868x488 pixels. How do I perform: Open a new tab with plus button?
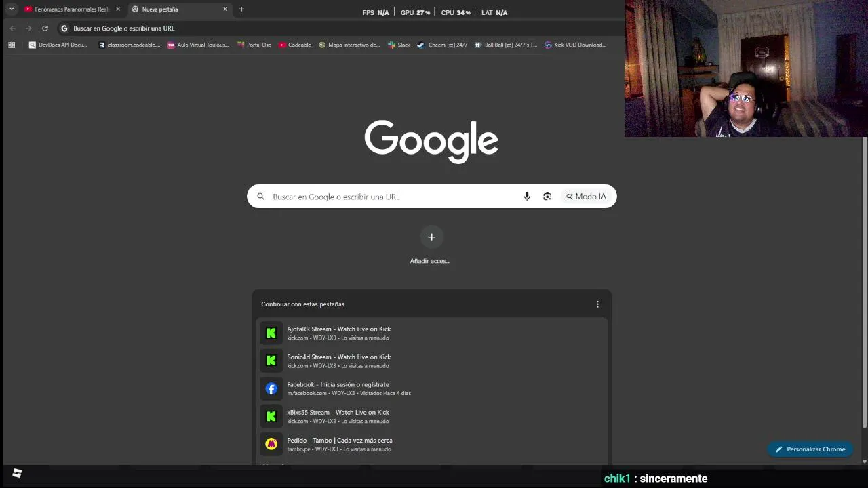tap(241, 9)
